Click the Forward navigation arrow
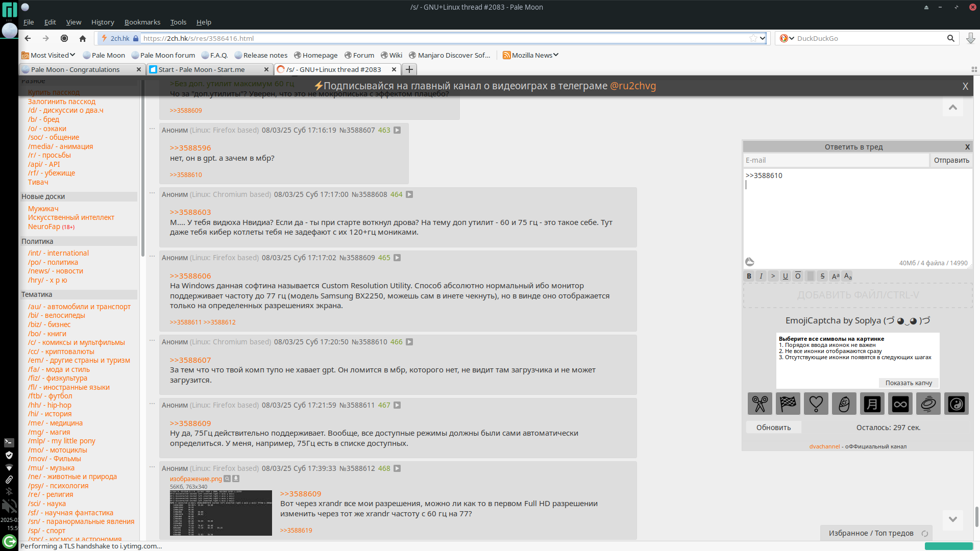 click(x=46, y=38)
